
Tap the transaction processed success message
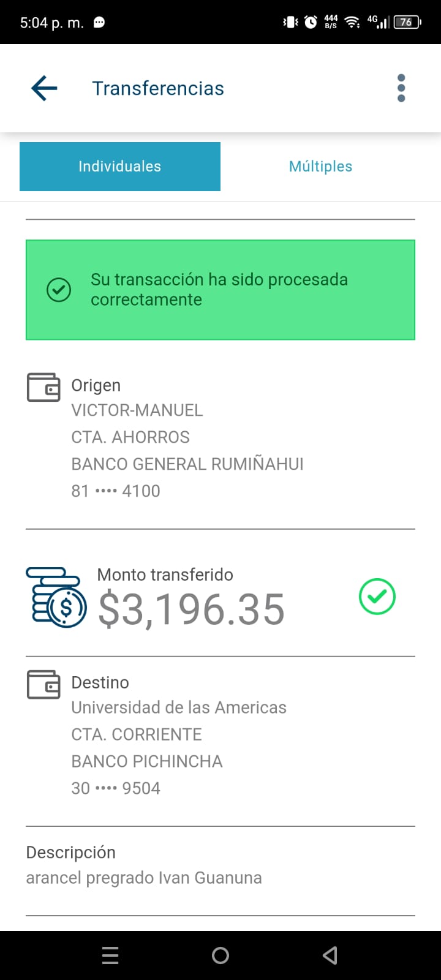tap(219, 289)
